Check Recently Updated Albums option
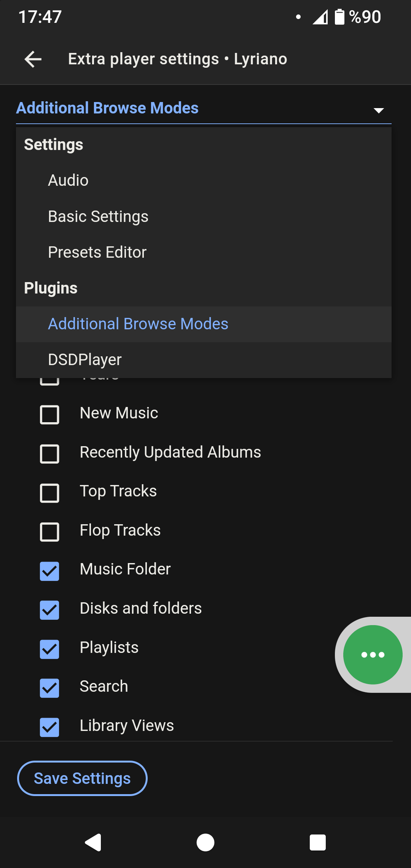This screenshot has width=411, height=868. click(49, 453)
